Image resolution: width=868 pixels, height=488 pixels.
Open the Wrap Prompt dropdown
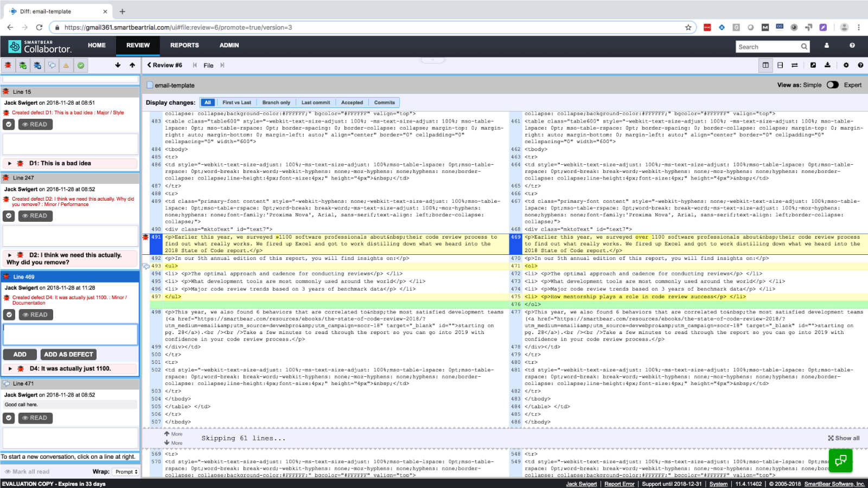coord(126,472)
